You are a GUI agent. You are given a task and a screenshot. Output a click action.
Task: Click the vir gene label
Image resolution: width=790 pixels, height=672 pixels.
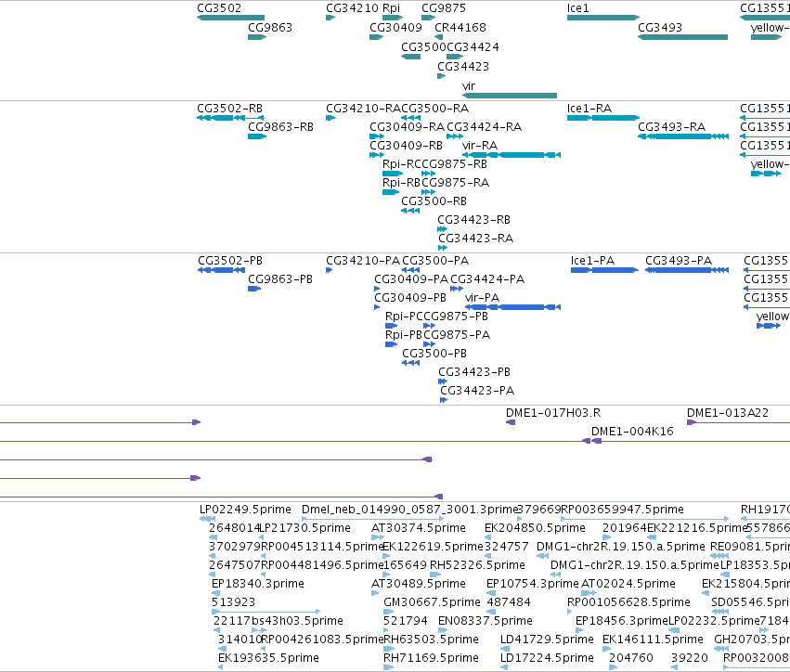point(469,86)
